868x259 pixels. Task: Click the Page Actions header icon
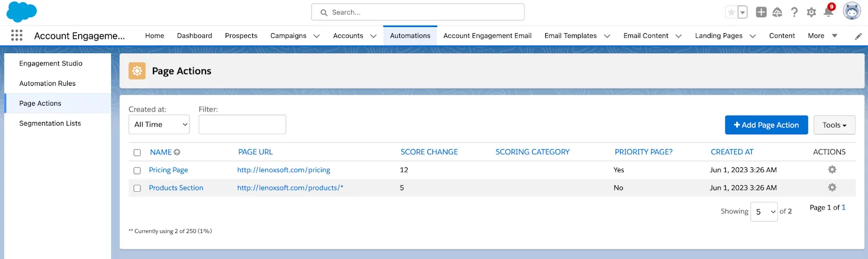[x=137, y=71]
